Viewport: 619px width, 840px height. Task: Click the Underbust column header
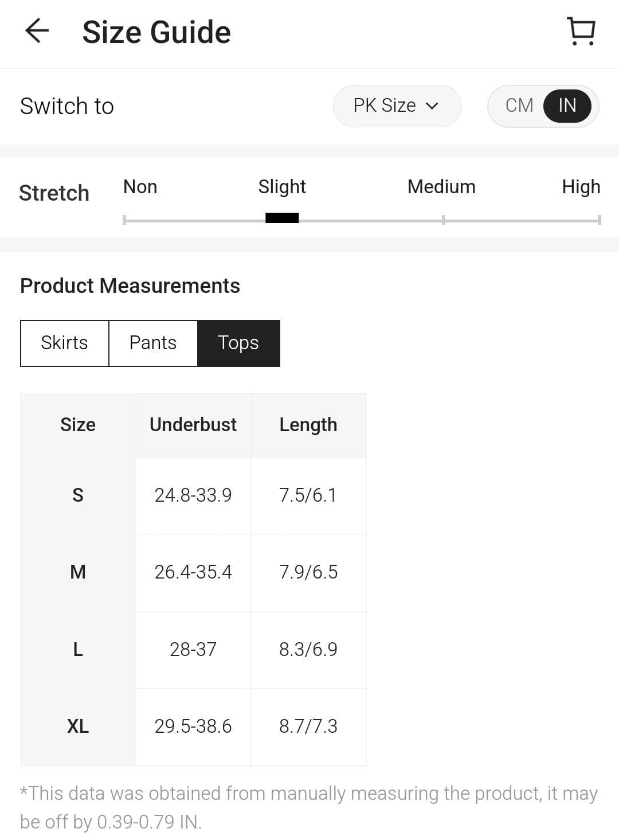click(193, 425)
